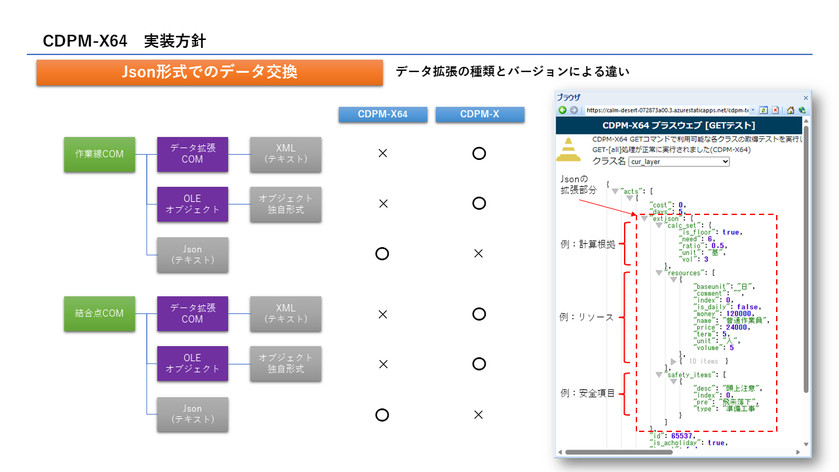
Task: Click the "CDPM-X64 プラスウェブ [GETテスト]" page header
Action: pos(678,125)
